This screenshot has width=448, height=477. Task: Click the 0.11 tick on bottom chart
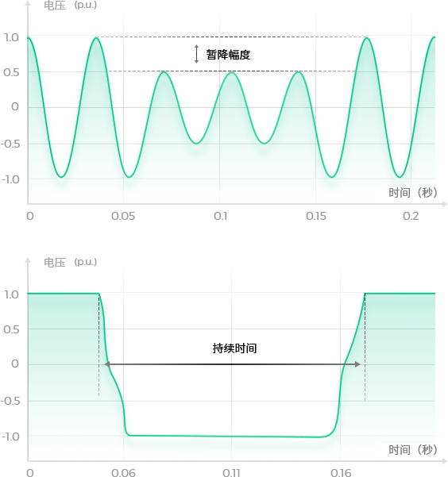click(231, 472)
